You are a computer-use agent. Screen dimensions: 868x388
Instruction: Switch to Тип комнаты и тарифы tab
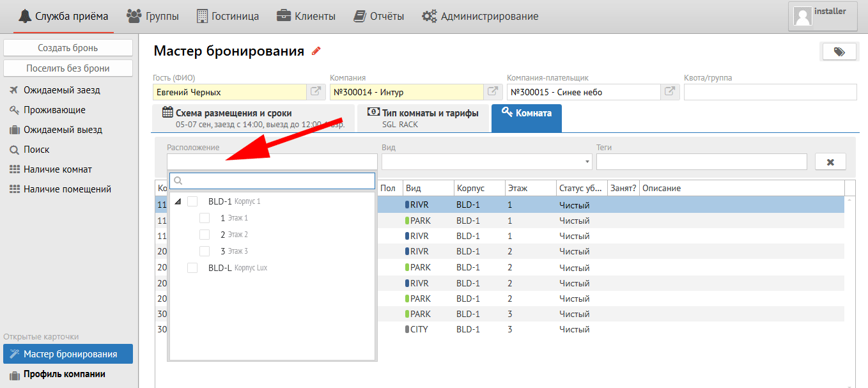422,118
